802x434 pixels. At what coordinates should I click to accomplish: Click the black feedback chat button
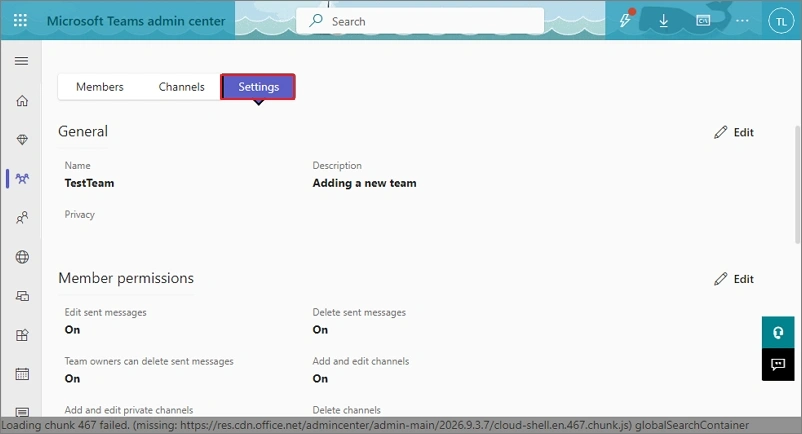click(x=778, y=364)
